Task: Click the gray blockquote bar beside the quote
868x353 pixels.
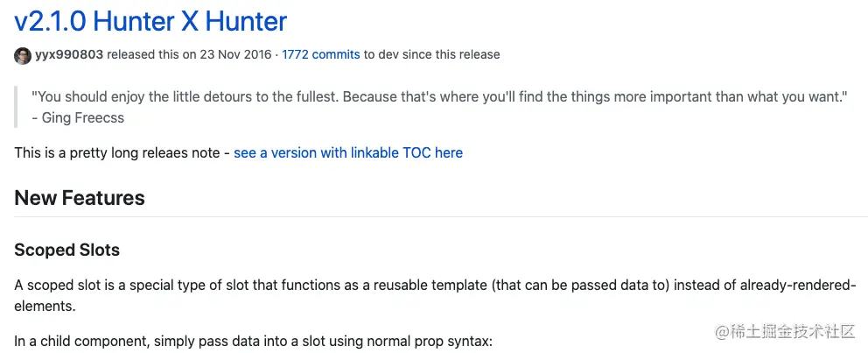Action: (x=16, y=107)
